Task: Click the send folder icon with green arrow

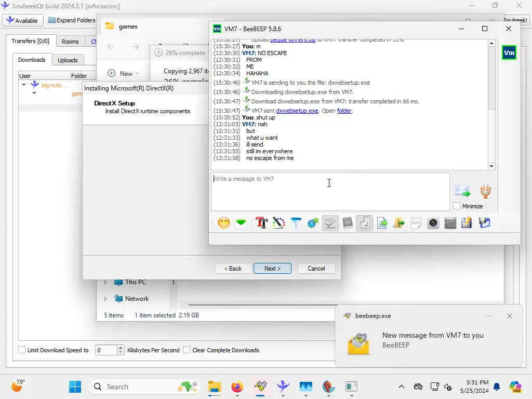Action: pos(399,223)
